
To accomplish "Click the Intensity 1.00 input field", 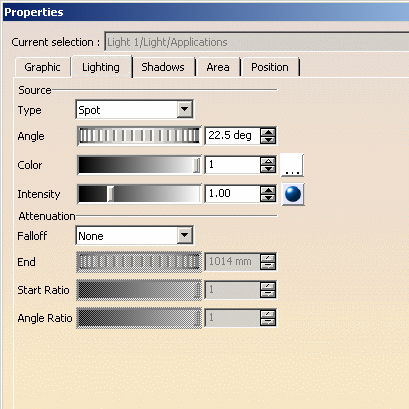I will (233, 194).
